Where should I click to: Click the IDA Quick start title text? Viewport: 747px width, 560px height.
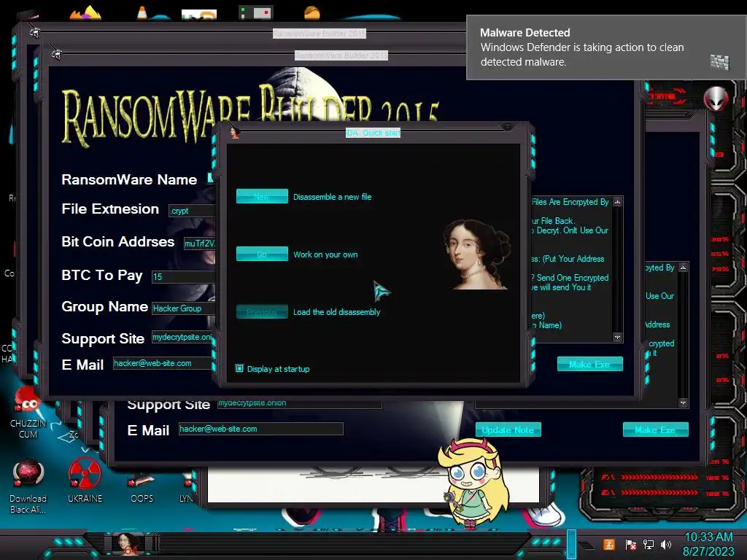click(x=373, y=133)
